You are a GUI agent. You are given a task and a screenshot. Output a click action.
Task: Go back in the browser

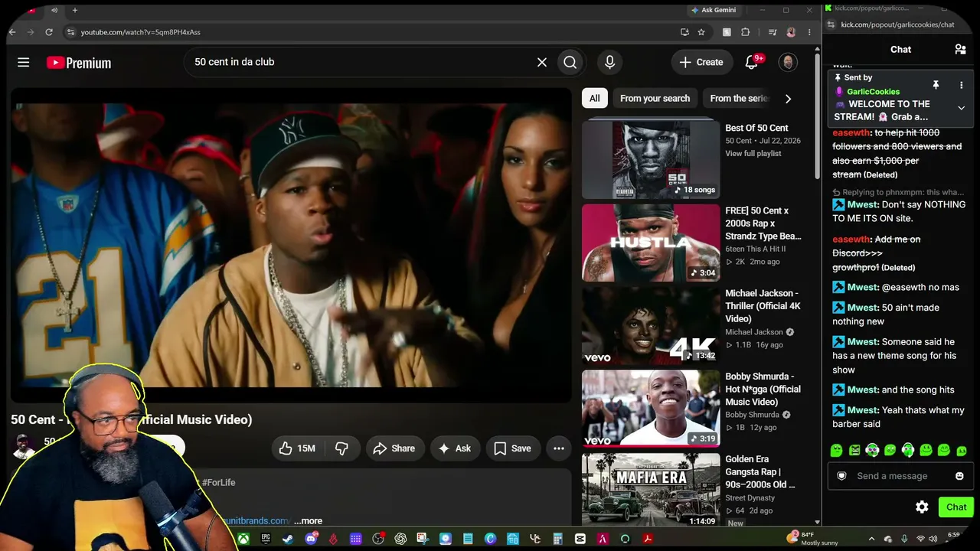coord(11,32)
